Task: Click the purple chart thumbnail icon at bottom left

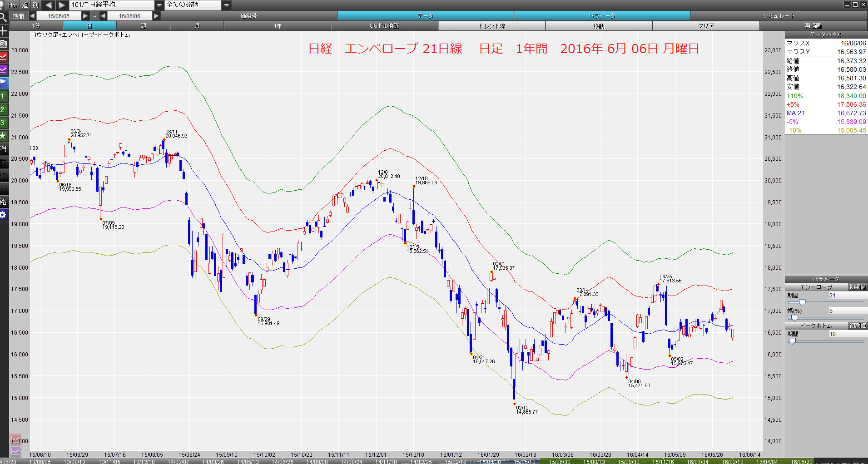Action: 15,451
